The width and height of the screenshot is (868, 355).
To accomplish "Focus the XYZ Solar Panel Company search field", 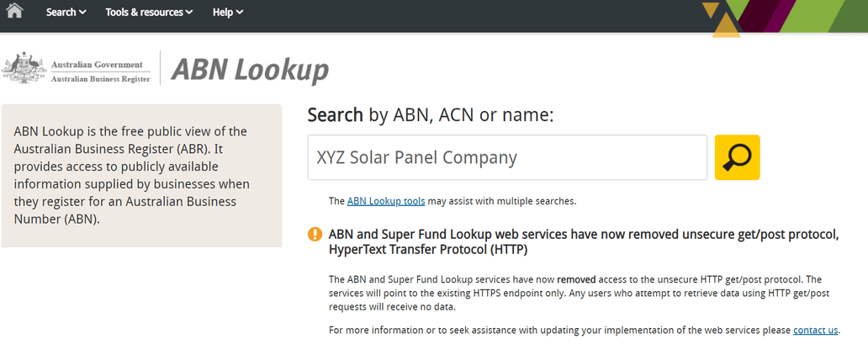I will click(507, 157).
